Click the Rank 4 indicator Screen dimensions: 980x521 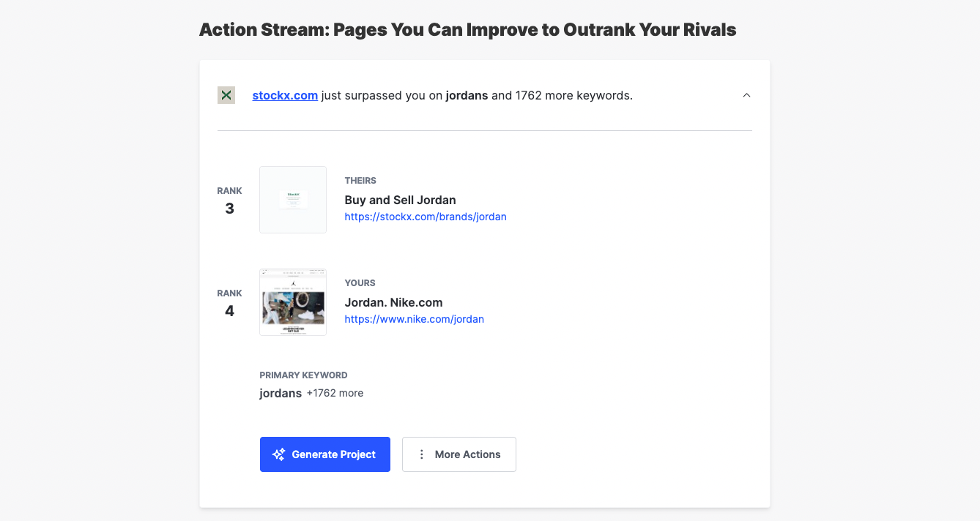pyautogui.click(x=229, y=302)
